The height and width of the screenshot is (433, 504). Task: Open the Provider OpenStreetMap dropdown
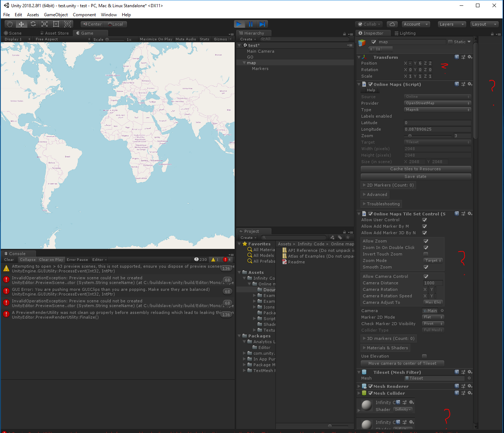click(438, 103)
